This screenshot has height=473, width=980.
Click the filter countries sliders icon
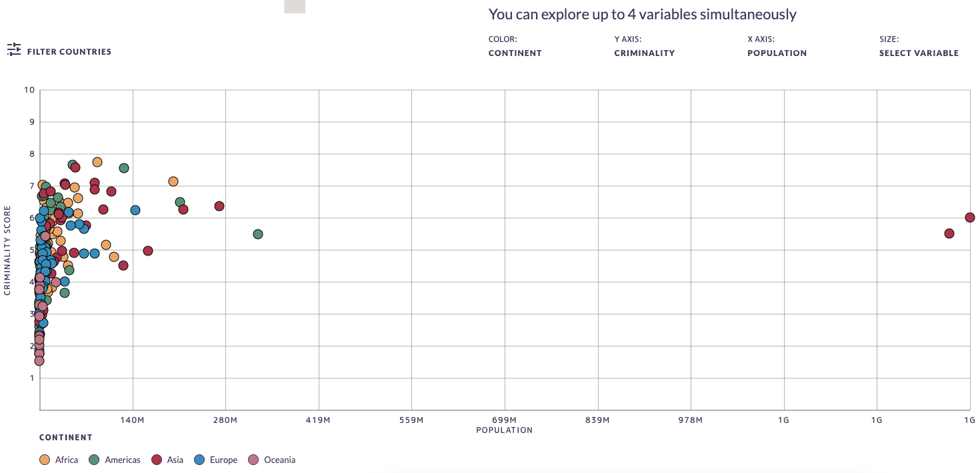(14, 49)
